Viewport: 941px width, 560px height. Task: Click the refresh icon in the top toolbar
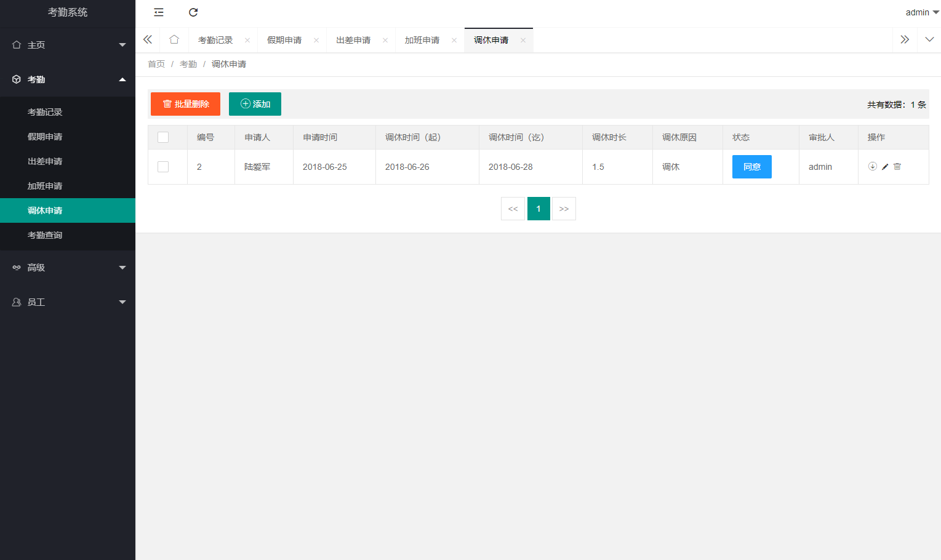click(193, 12)
